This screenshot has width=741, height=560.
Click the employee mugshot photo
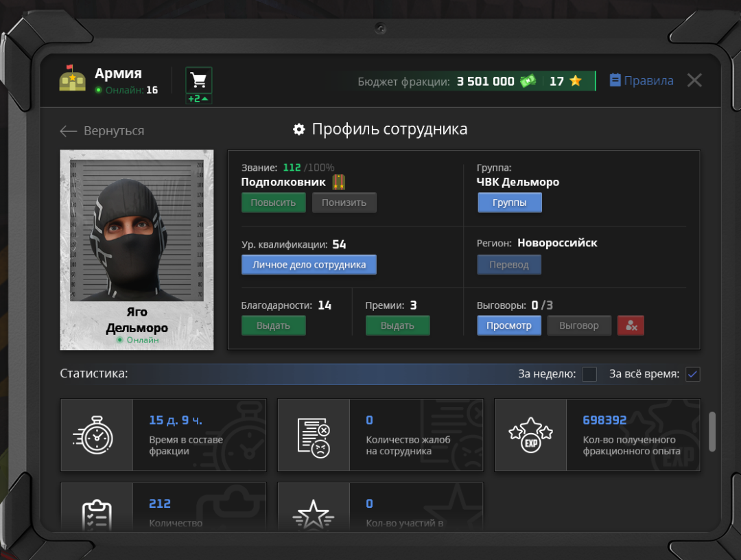coord(137,230)
